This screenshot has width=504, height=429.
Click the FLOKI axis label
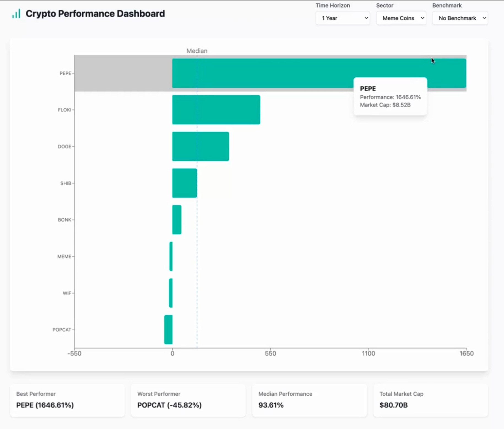(64, 110)
